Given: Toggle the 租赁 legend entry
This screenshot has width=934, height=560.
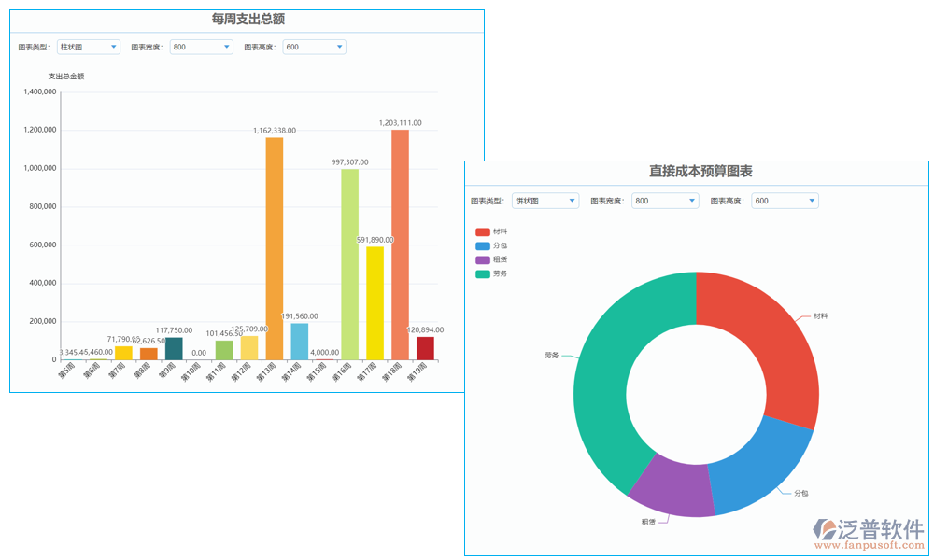Looking at the screenshot, I should click(x=494, y=259).
